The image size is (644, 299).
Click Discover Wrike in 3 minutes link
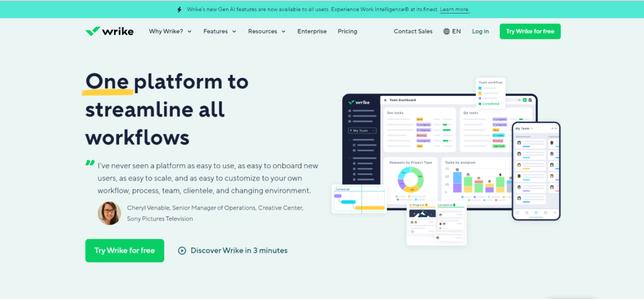pos(233,251)
